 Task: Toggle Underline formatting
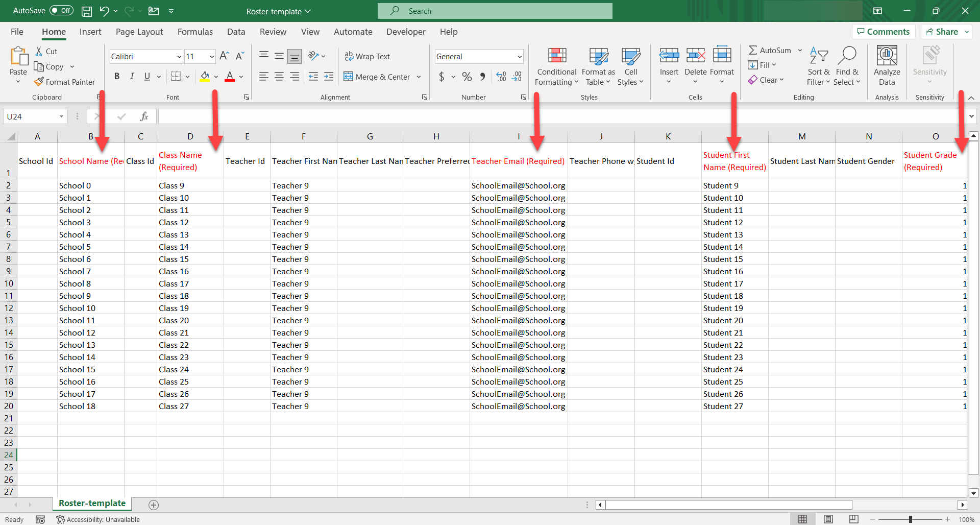147,77
